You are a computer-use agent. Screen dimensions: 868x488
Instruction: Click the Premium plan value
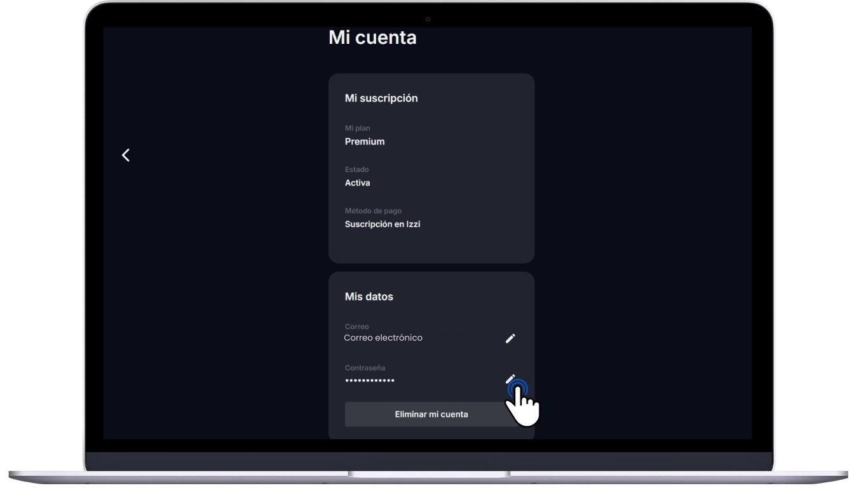point(365,142)
